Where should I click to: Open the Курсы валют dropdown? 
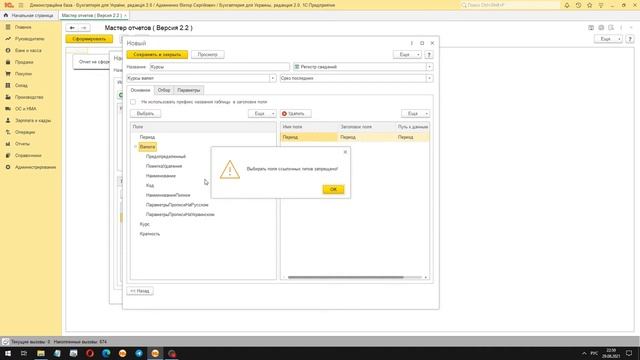click(x=273, y=78)
